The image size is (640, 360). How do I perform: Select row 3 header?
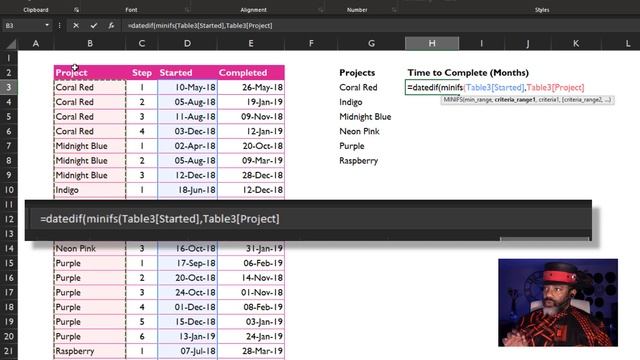pos(9,87)
